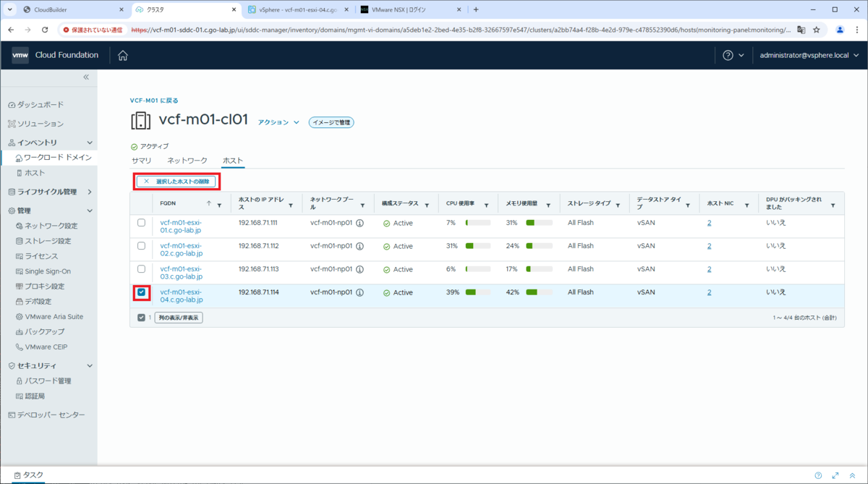Viewport: 868px width, 484px height.
Task: Click 列の表示/非表示 button
Action: pos(178,318)
